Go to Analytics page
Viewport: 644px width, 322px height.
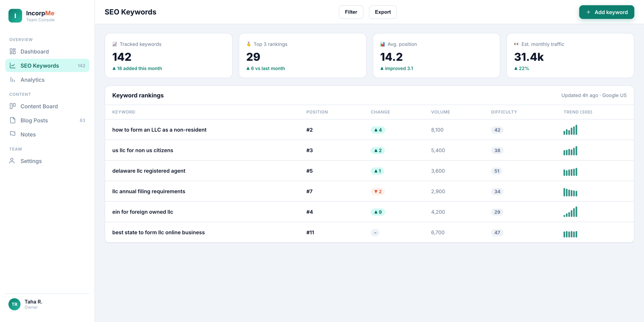(x=47, y=80)
